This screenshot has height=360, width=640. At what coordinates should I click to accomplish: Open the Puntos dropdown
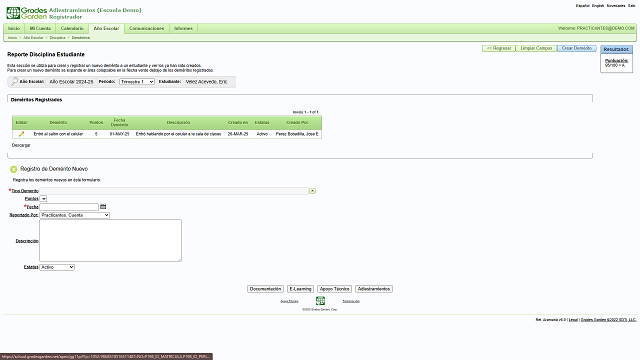point(43,199)
